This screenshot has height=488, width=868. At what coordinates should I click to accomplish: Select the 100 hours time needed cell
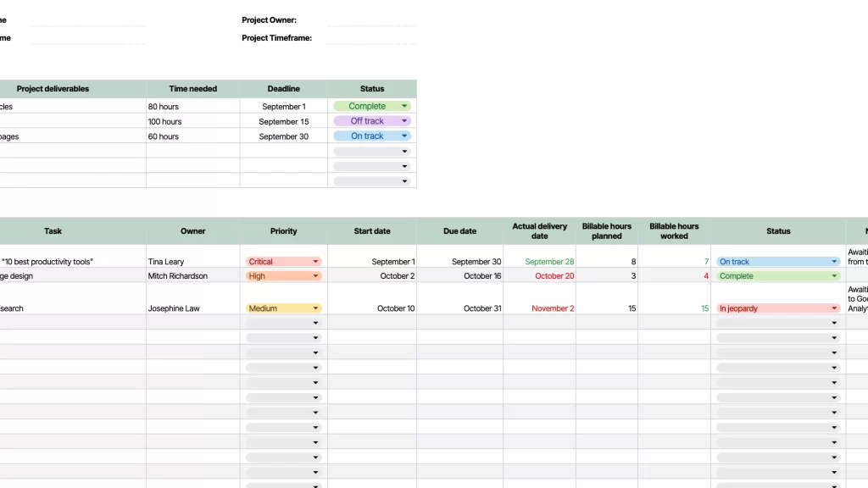pyautogui.click(x=192, y=121)
